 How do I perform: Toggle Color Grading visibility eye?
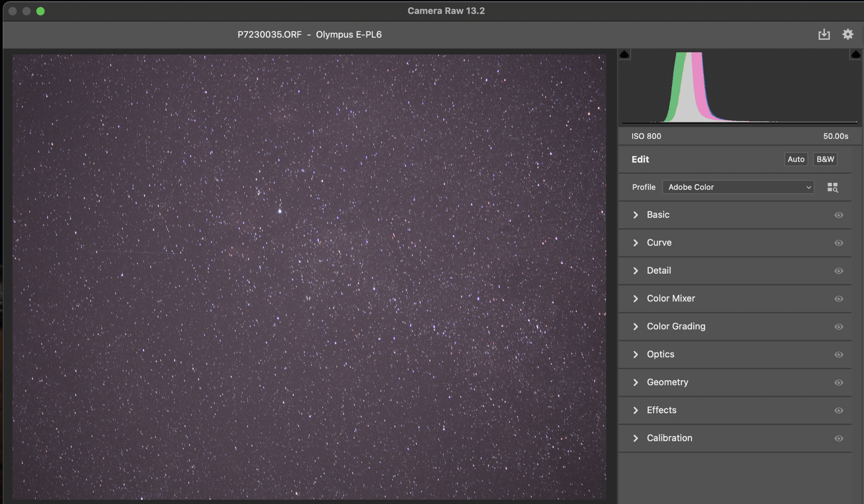pyautogui.click(x=838, y=326)
